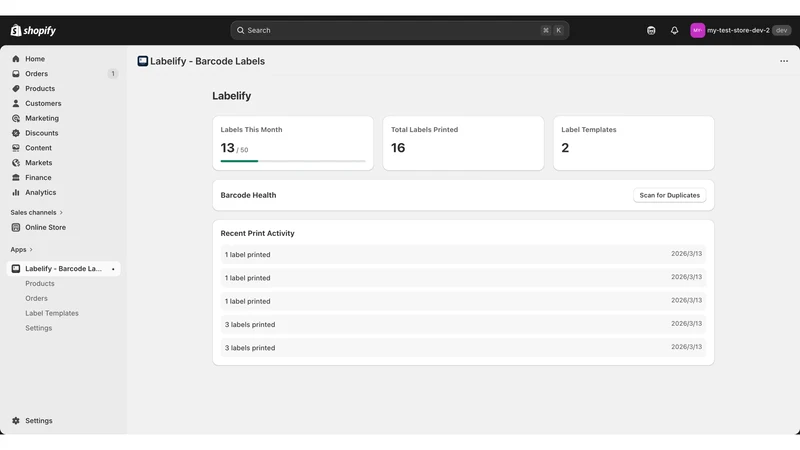Expand the Apps section
Screen dimensions: 800x450
21,249
